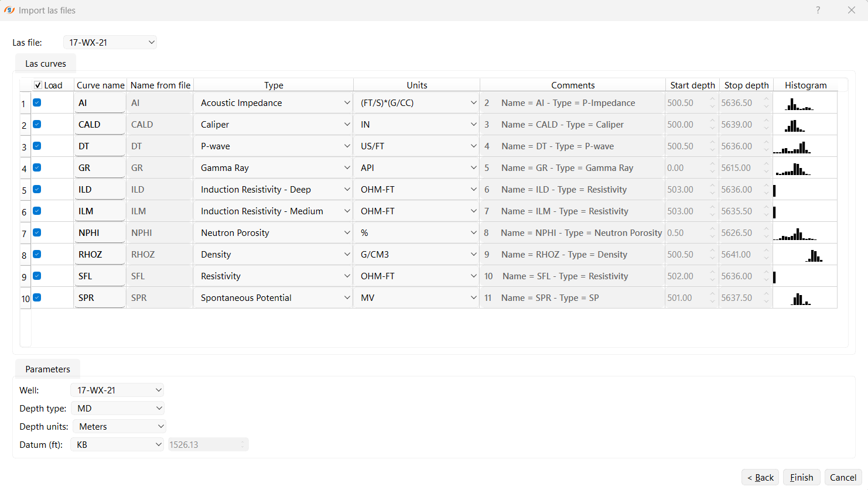Image resolution: width=868 pixels, height=490 pixels.
Task: Click the application logo icon in title bar
Action: click(9, 10)
